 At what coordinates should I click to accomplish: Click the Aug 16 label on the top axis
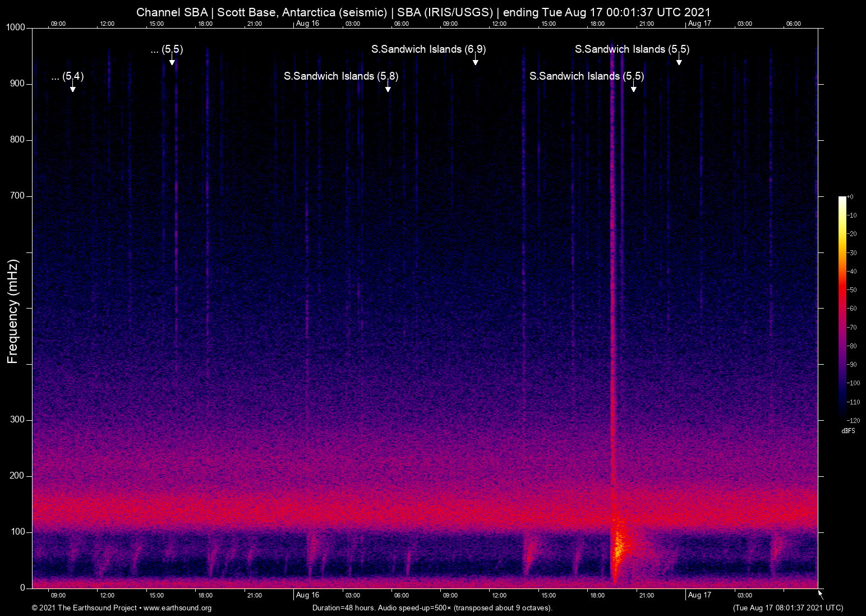click(308, 24)
